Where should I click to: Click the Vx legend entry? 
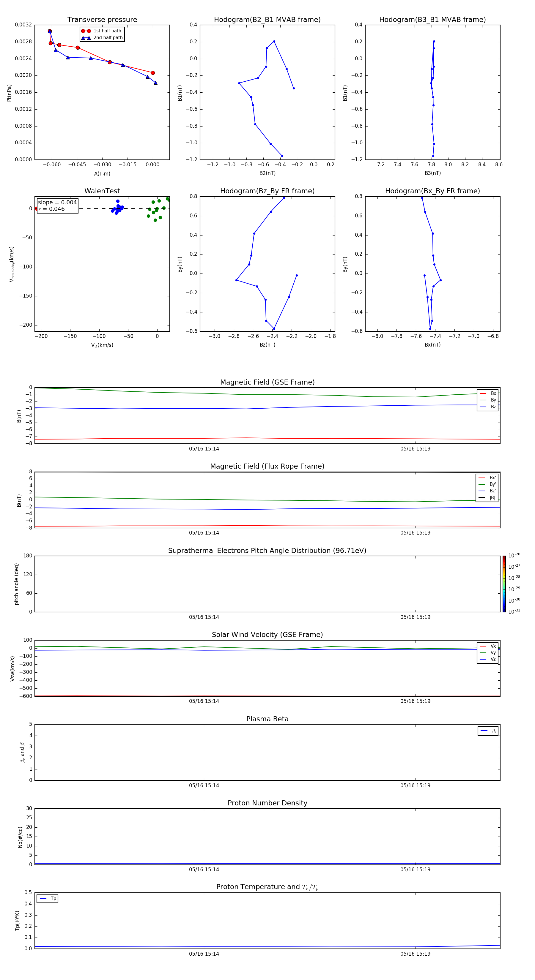[x=488, y=646]
